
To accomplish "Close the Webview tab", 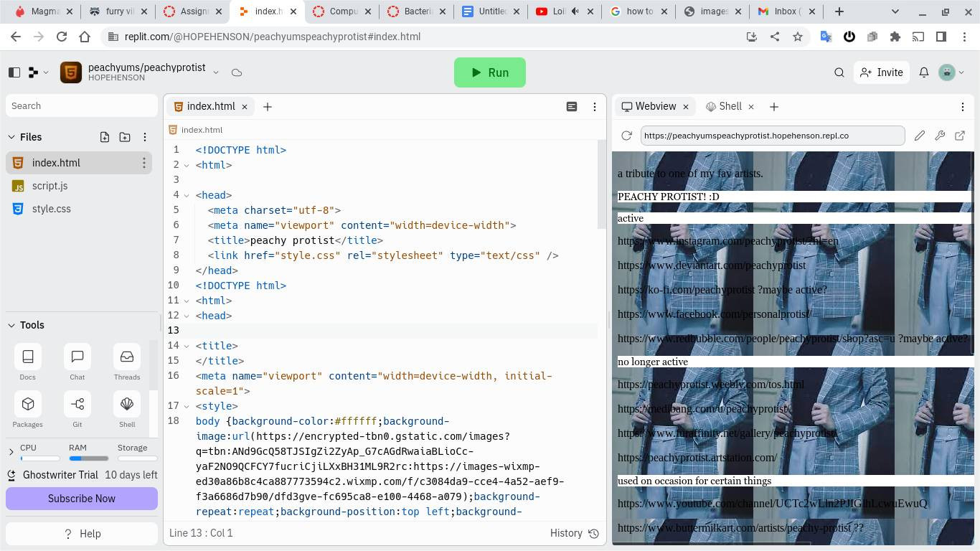I will pos(685,106).
